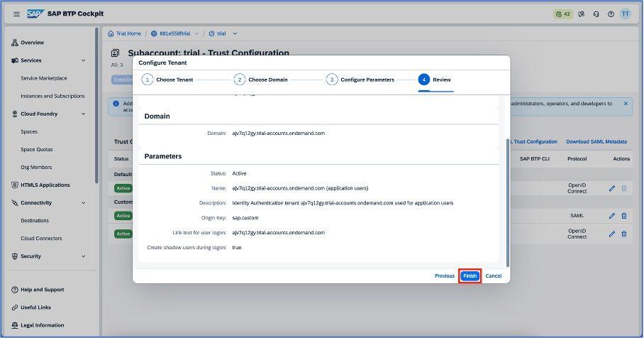Delete the SAML trust configuration row

tap(624, 215)
